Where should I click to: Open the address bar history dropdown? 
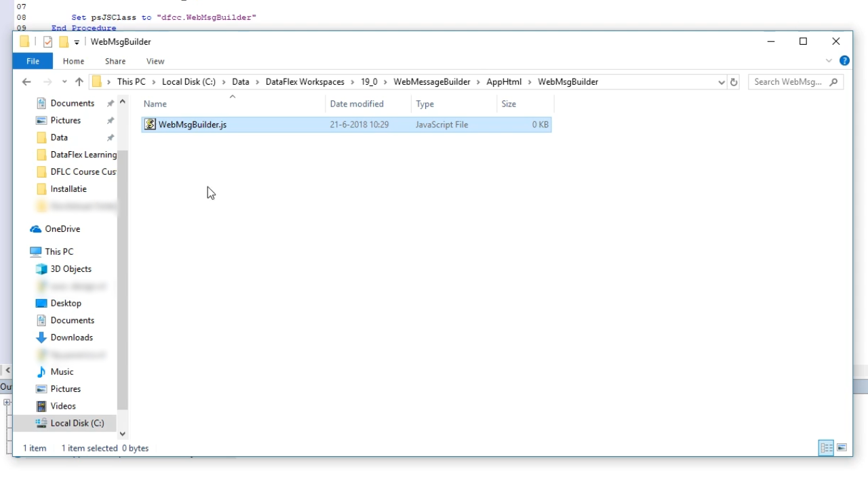pos(721,82)
